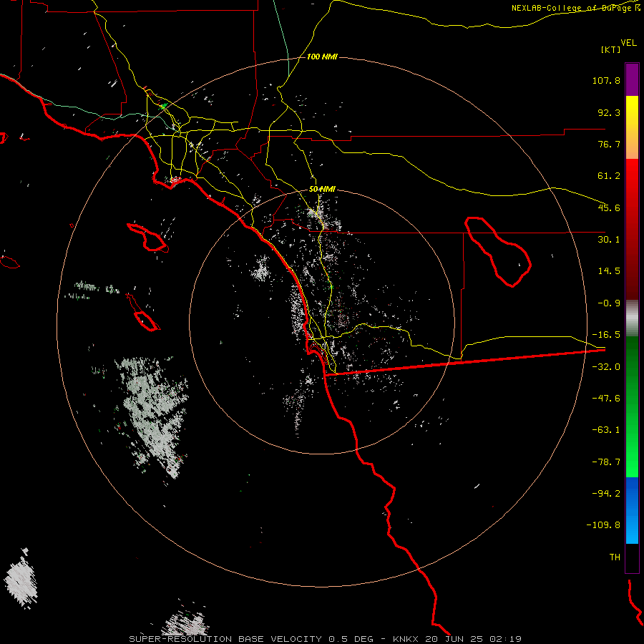Click the -0.9 velocity scale value
This screenshot has height=644, width=644.
click(609, 303)
